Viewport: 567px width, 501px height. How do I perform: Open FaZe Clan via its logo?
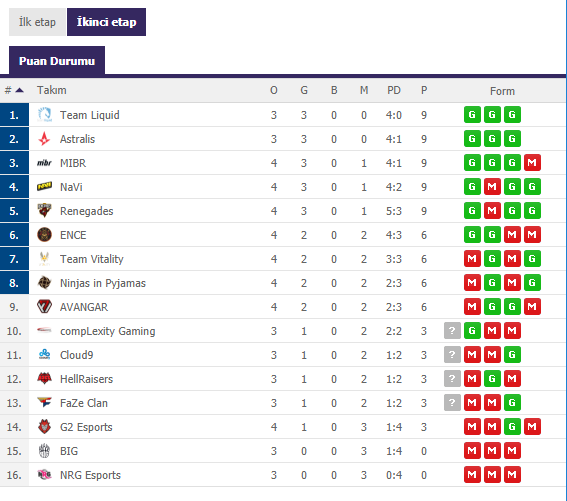[44, 402]
